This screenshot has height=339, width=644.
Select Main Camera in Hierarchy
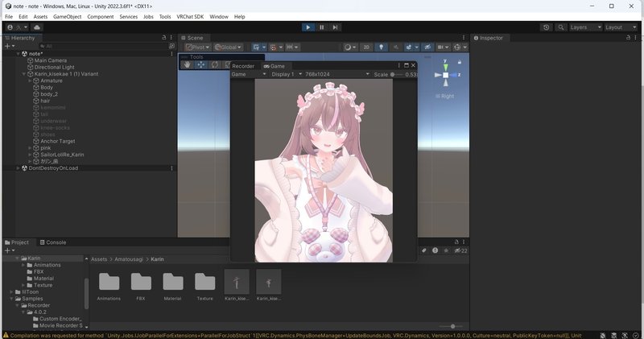pyautogui.click(x=51, y=60)
